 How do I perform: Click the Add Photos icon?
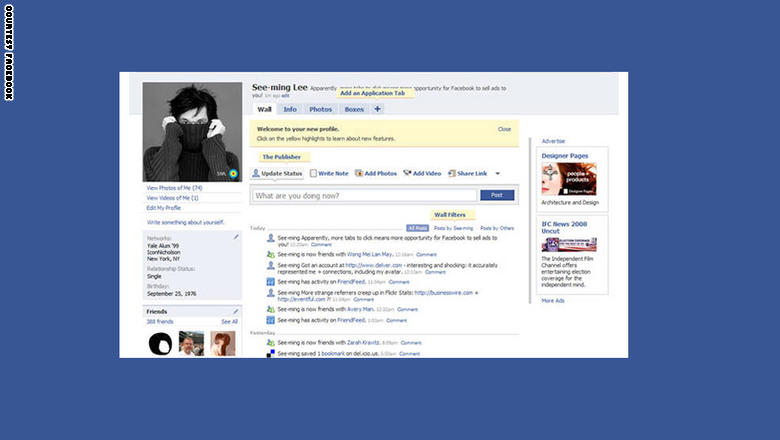point(359,173)
